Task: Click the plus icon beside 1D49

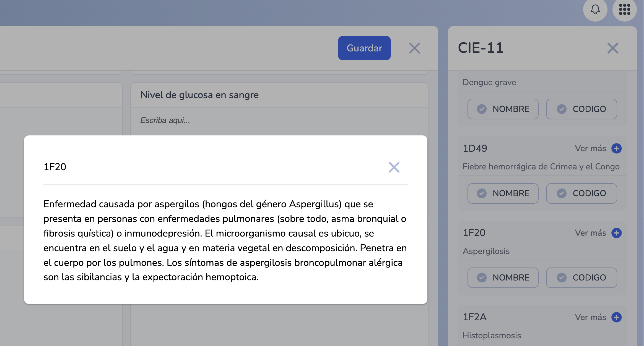Action: (617, 148)
